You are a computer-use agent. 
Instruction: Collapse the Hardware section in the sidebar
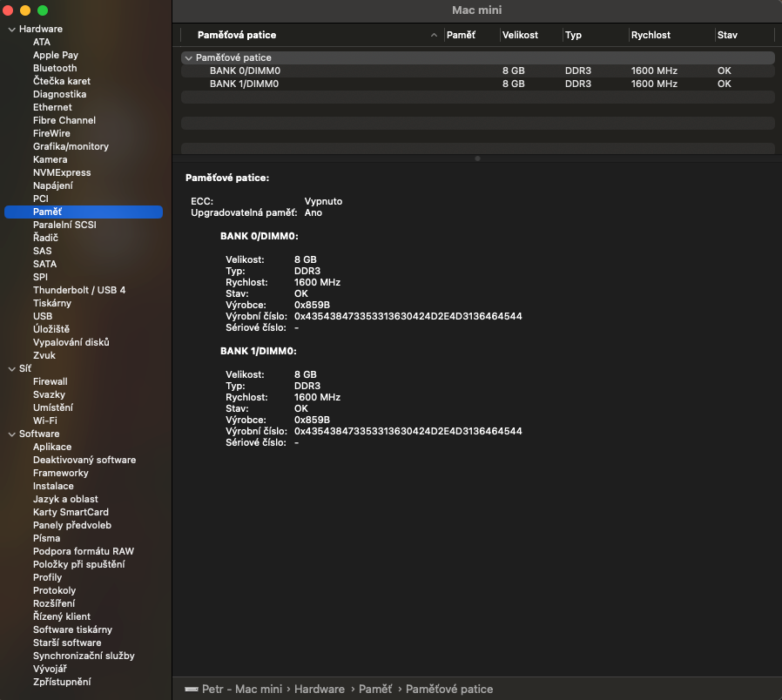point(12,30)
